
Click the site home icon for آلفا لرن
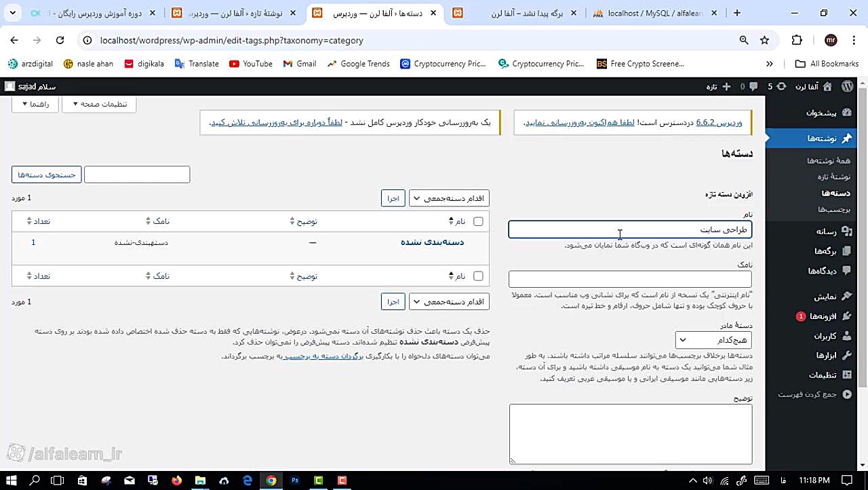click(x=827, y=87)
